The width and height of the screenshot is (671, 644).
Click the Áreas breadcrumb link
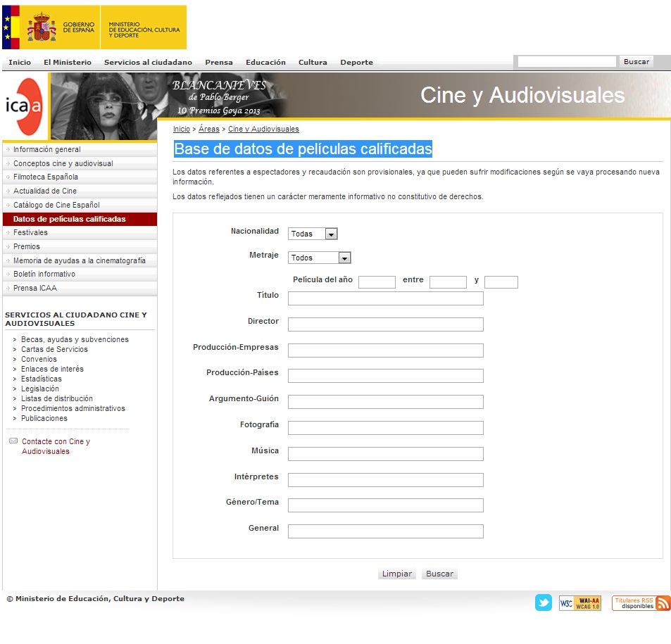(x=209, y=130)
